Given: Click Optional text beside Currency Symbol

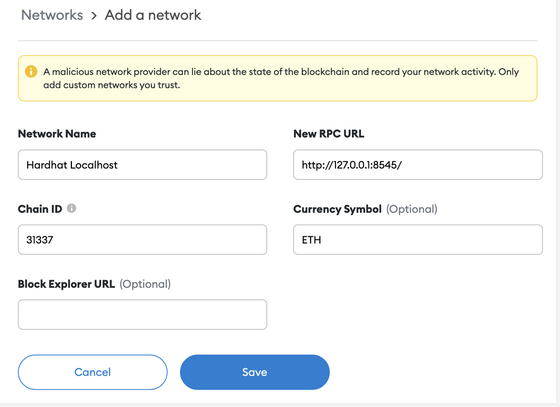Looking at the screenshot, I should 411,209.
